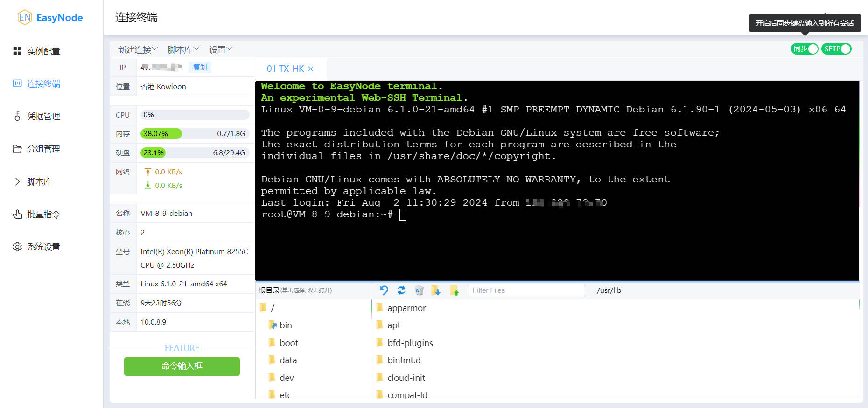Refresh the SFTP file list
This screenshot has width=868, height=408.
401,290
